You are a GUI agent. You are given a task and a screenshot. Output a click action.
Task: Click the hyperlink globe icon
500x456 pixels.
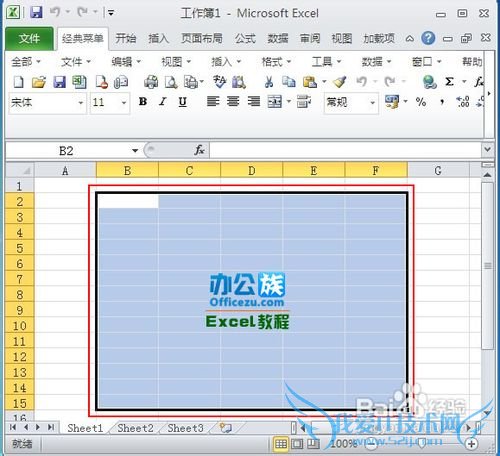point(429,82)
